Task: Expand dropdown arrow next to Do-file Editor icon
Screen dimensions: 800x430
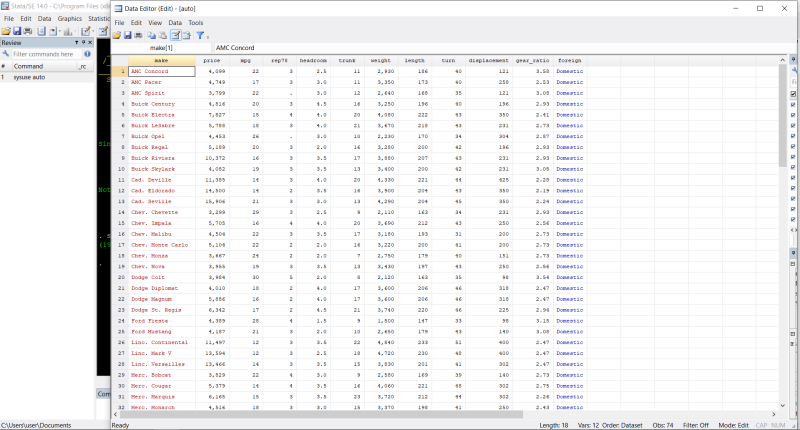Action: click(93, 32)
